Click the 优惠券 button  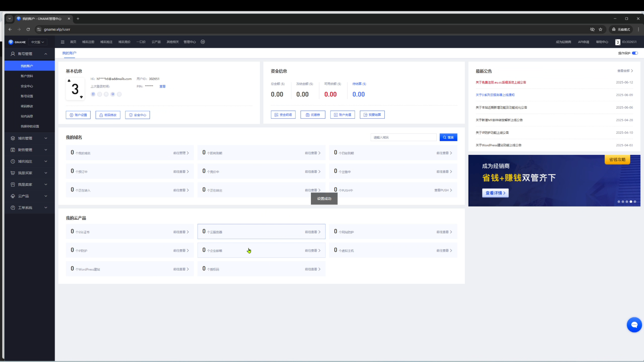313,115
